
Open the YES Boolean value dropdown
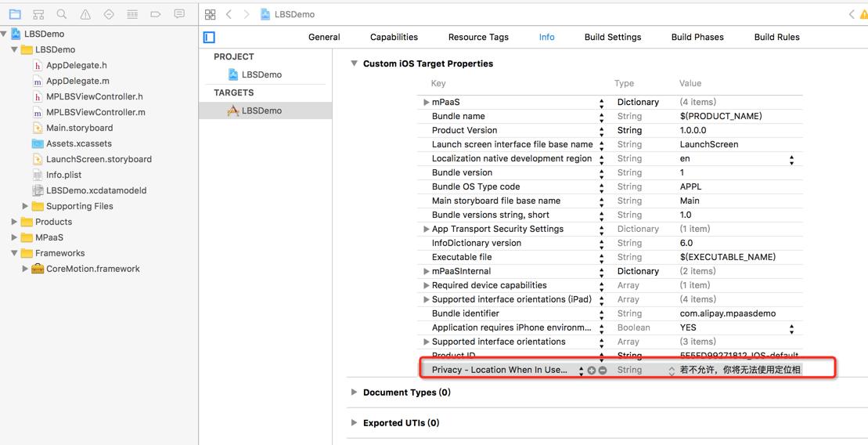(x=791, y=328)
